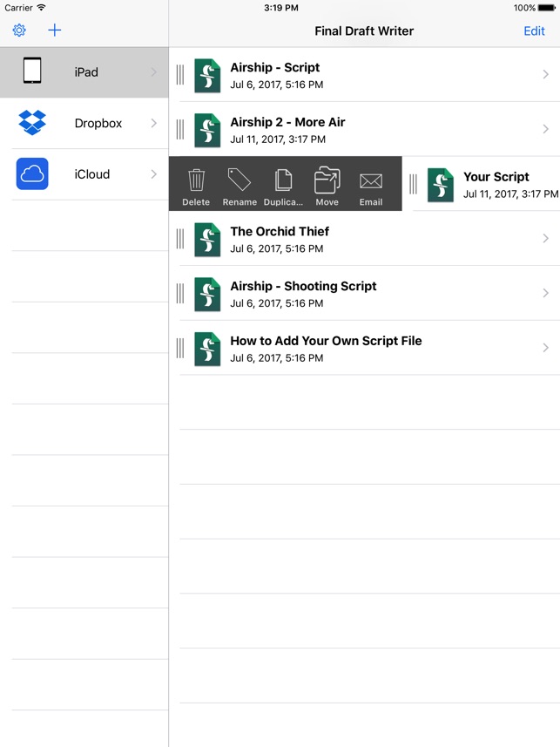This screenshot has width=560, height=747.
Task: Select iPad storage location
Action: [84, 72]
